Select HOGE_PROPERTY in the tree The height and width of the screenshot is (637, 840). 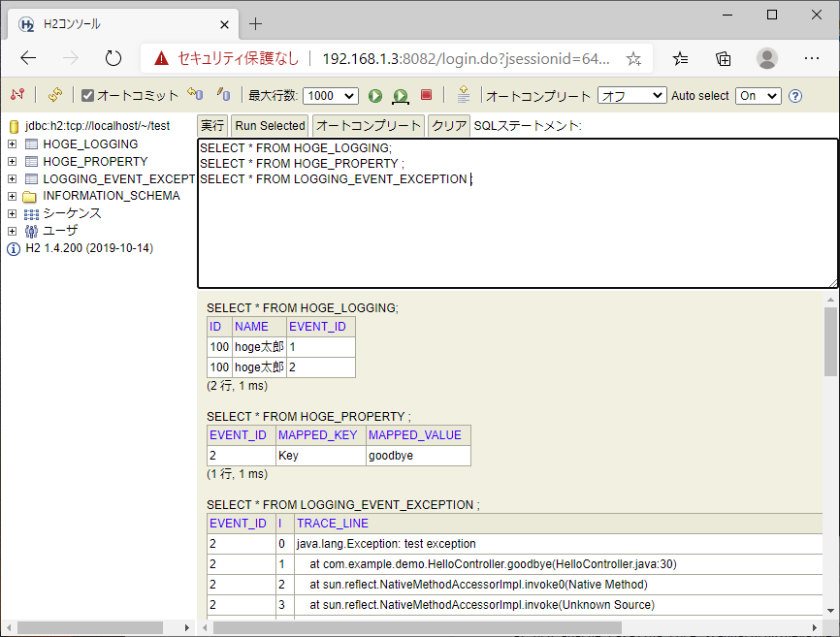point(95,162)
